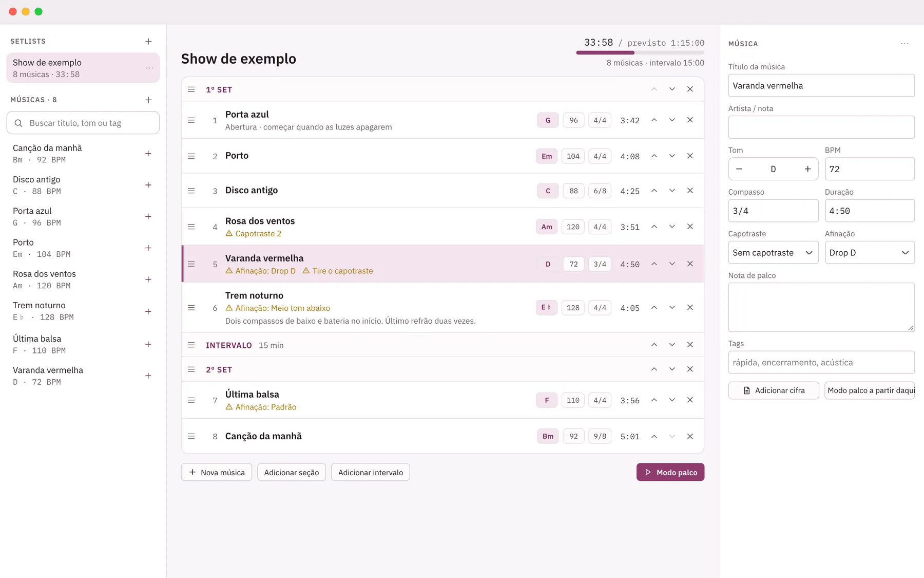This screenshot has height=578, width=924.
Task: Click the Nota de palco textarea
Action: (821, 307)
